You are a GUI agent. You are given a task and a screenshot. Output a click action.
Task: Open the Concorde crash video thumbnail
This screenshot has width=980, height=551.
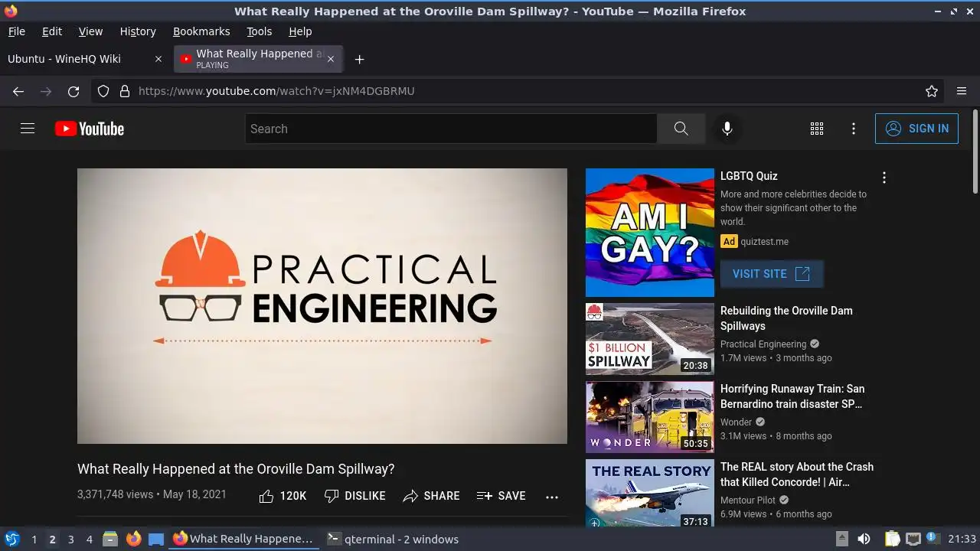[650, 494]
